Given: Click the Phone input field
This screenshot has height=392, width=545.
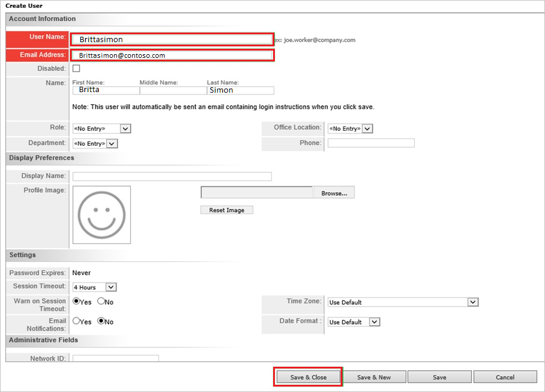Looking at the screenshot, I should (371, 143).
